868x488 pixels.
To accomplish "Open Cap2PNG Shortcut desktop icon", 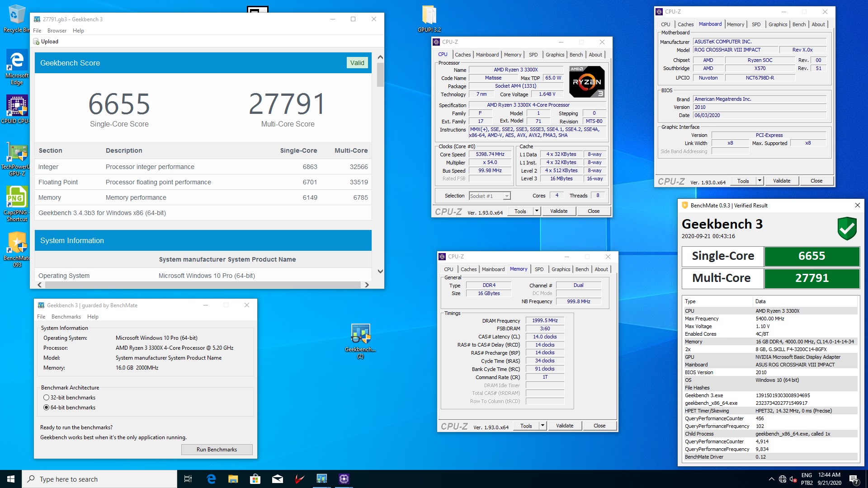I will point(17,204).
